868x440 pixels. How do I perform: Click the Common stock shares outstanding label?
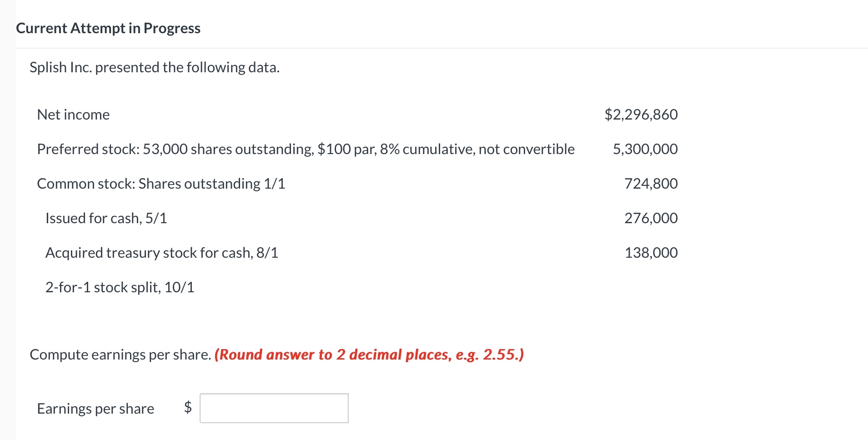tap(161, 184)
